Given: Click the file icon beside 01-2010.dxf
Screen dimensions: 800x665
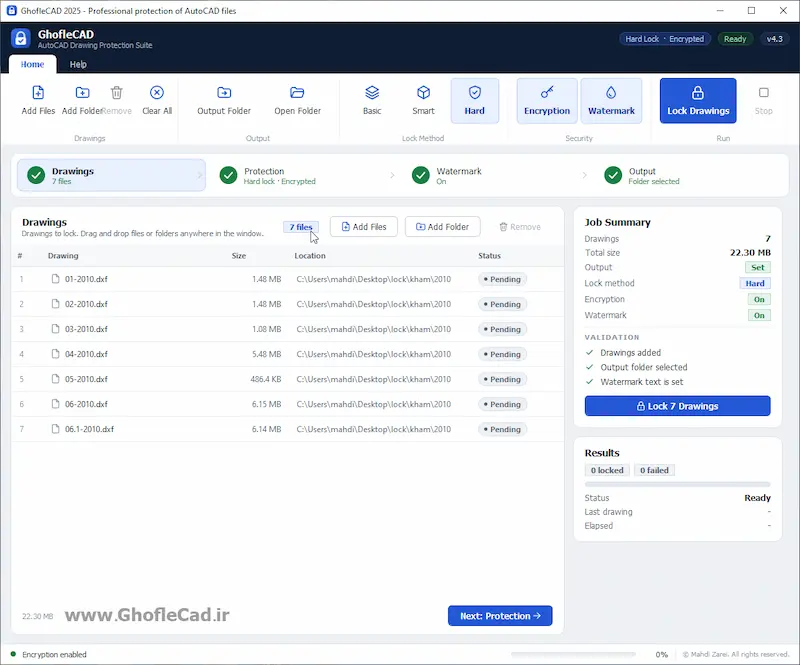Looking at the screenshot, I should click(56, 279).
